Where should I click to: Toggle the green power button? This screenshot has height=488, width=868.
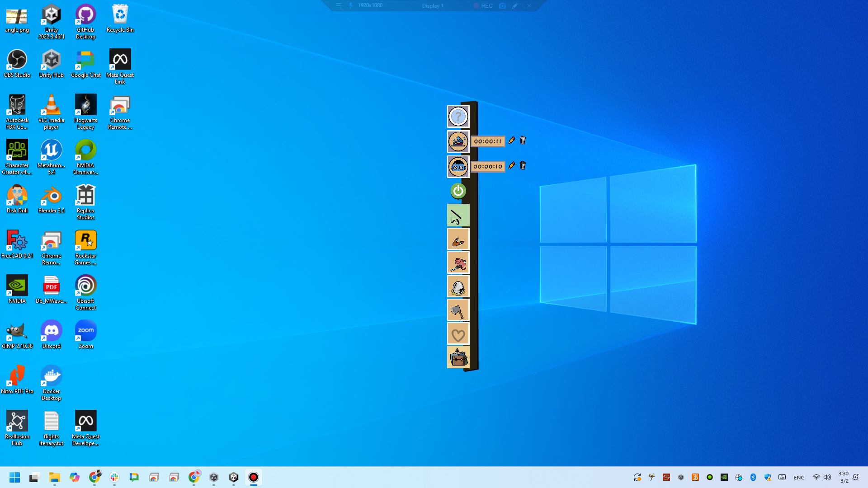tap(458, 191)
